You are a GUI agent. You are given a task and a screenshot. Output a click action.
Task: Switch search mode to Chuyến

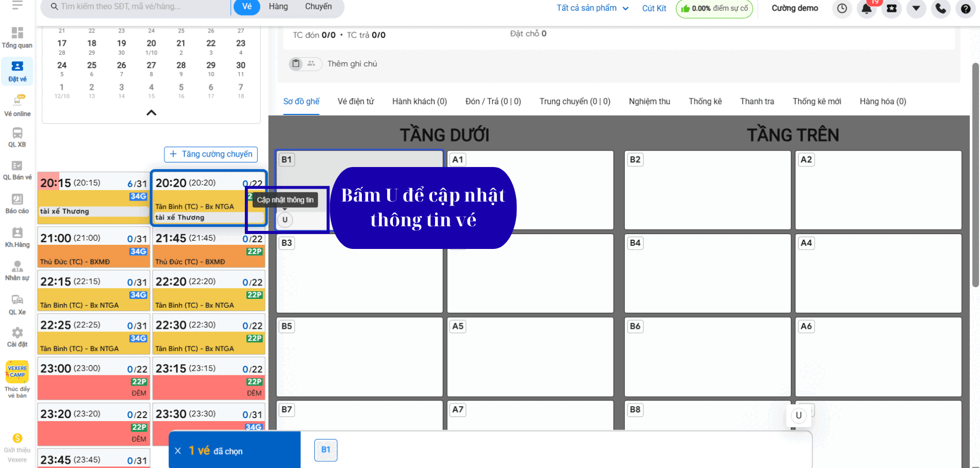tap(318, 7)
